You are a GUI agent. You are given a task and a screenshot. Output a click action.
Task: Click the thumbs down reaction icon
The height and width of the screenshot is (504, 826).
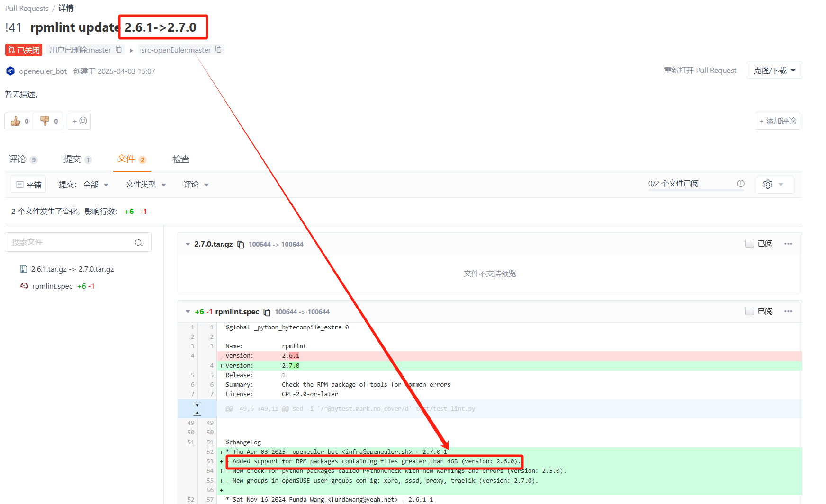click(x=45, y=121)
